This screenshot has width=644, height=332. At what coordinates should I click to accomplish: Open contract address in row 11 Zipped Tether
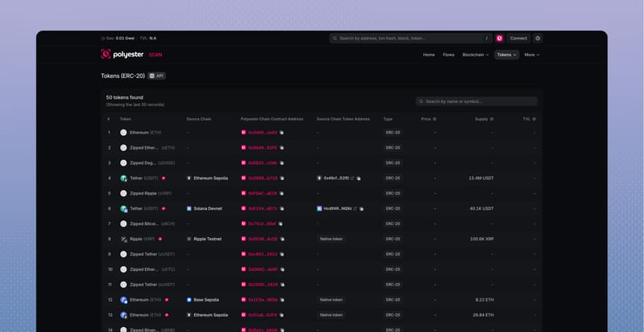pyautogui.click(x=263, y=285)
